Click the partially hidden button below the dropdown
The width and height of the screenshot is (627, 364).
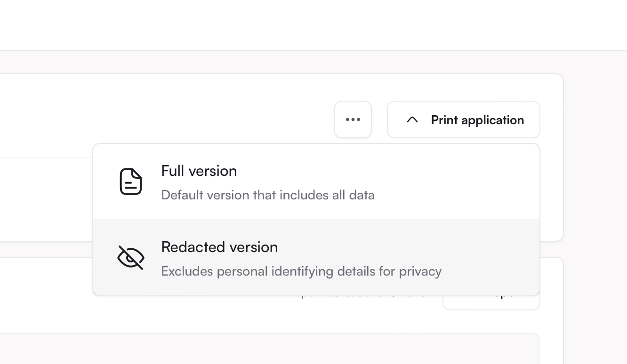pyautogui.click(x=491, y=302)
